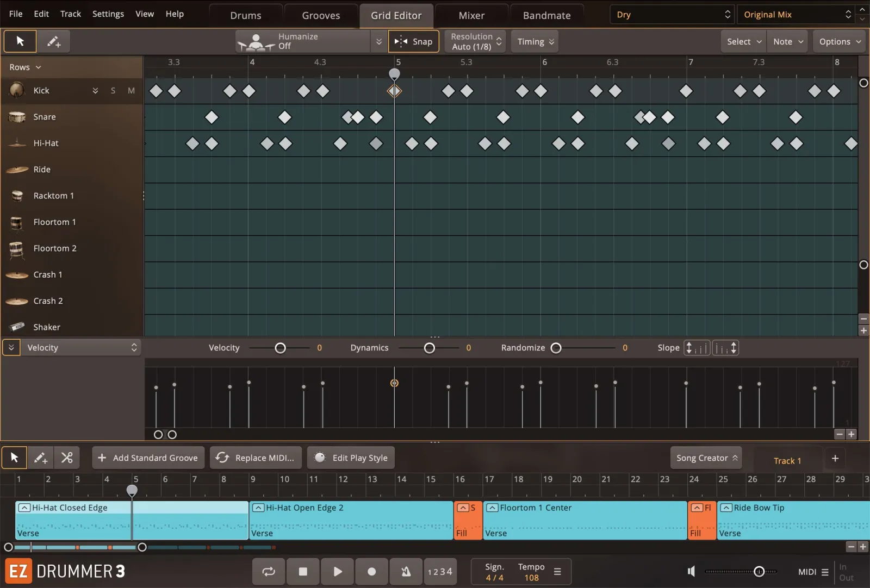Open the Song Creator panel
This screenshot has width=870, height=588.
pyautogui.click(x=706, y=458)
